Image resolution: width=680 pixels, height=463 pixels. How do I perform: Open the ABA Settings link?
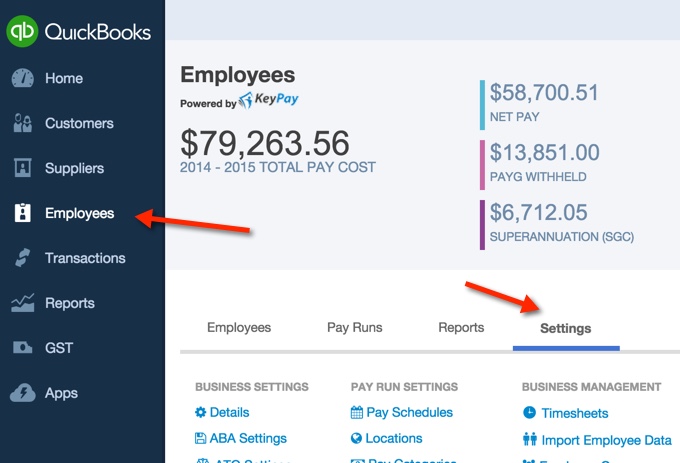248,438
